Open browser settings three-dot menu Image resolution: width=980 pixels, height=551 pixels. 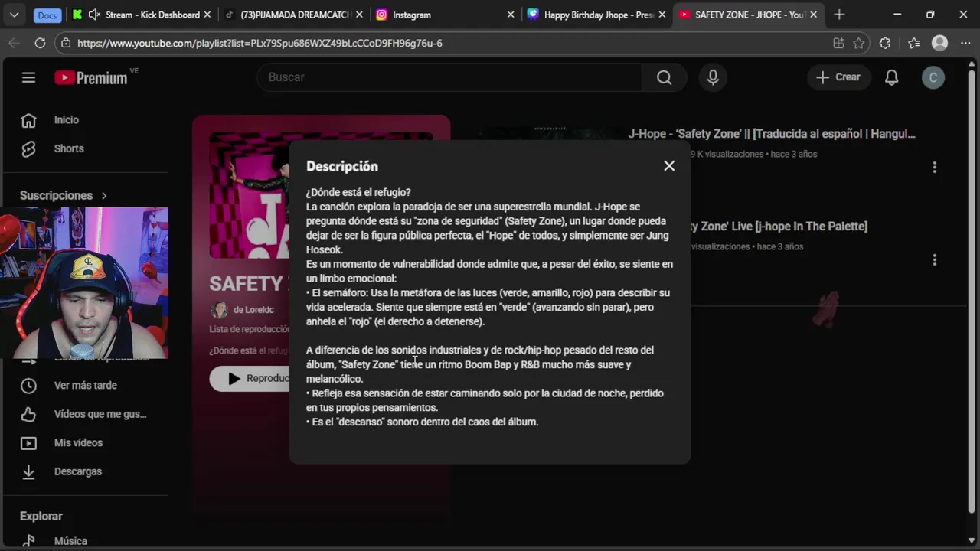click(x=965, y=44)
